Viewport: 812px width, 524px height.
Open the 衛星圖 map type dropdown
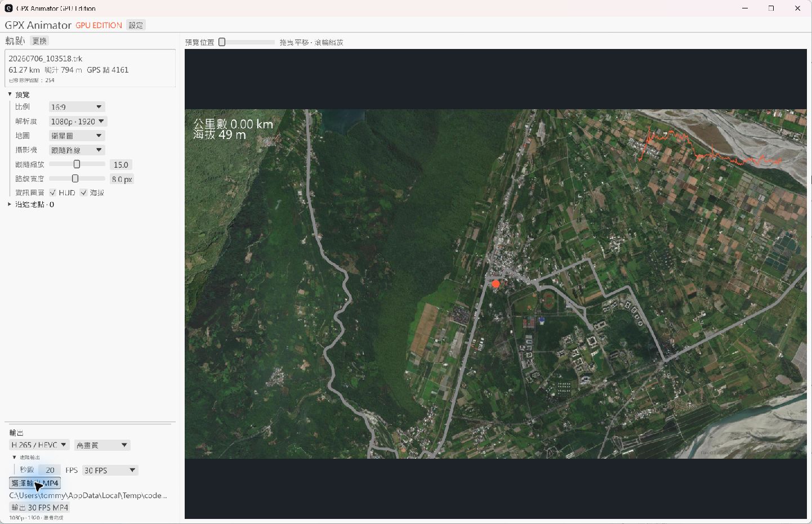[77, 136]
